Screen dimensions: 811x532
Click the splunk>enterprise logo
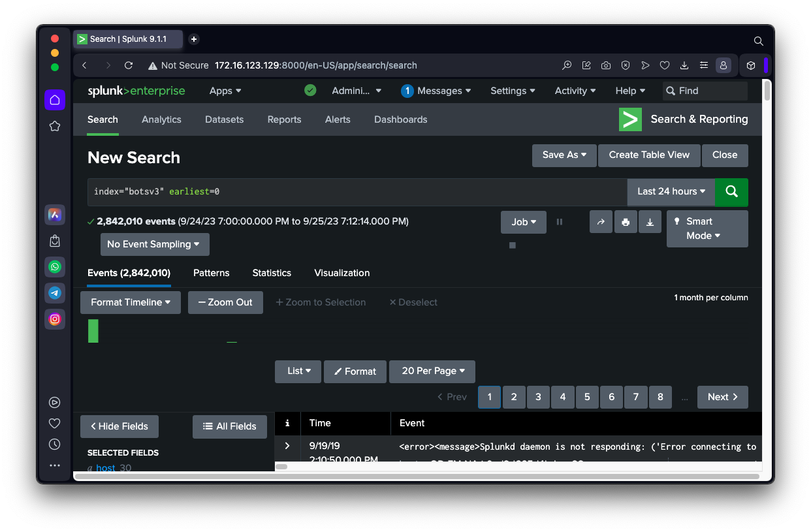[x=136, y=91]
